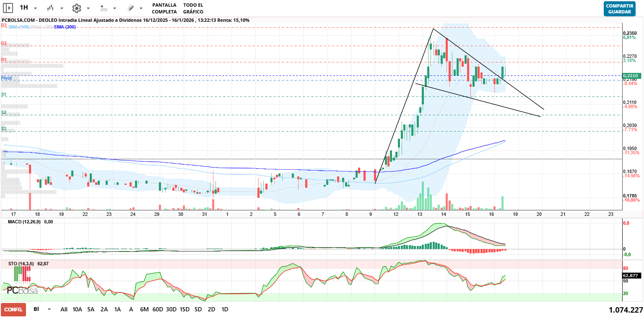Click the candlestick chart type icon

pos(51,8)
